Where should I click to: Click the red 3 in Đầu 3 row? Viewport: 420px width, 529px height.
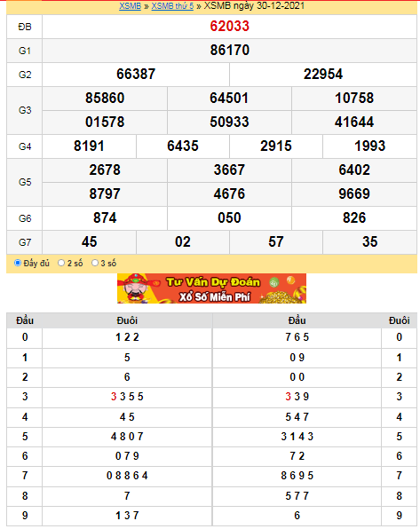pyautogui.click(x=114, y=397)
